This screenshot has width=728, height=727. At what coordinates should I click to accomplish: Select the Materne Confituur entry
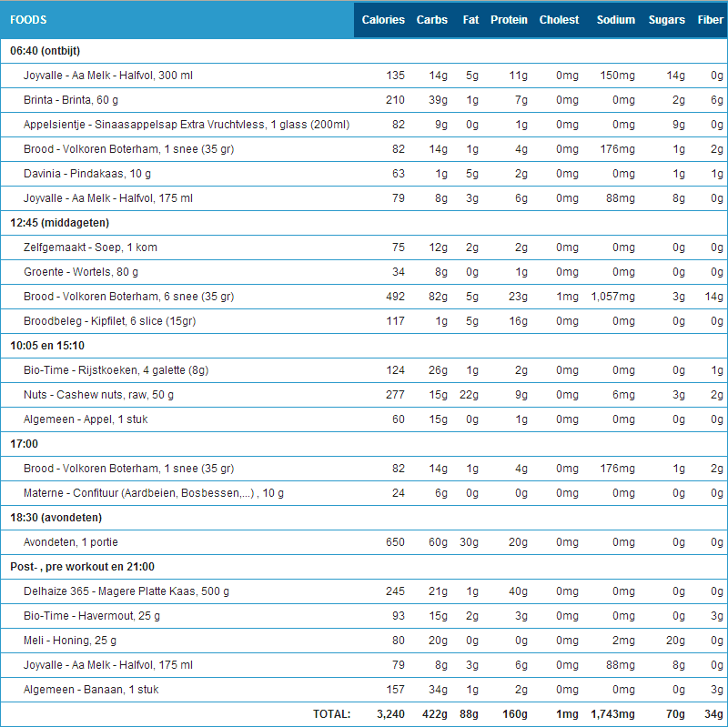(154, 493)
